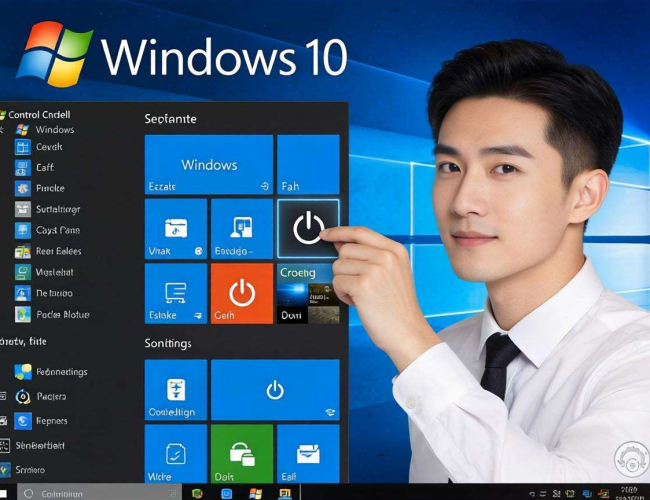650x500 pixels.
Task: Click the highlighted dark power tile
Action: 308,229
